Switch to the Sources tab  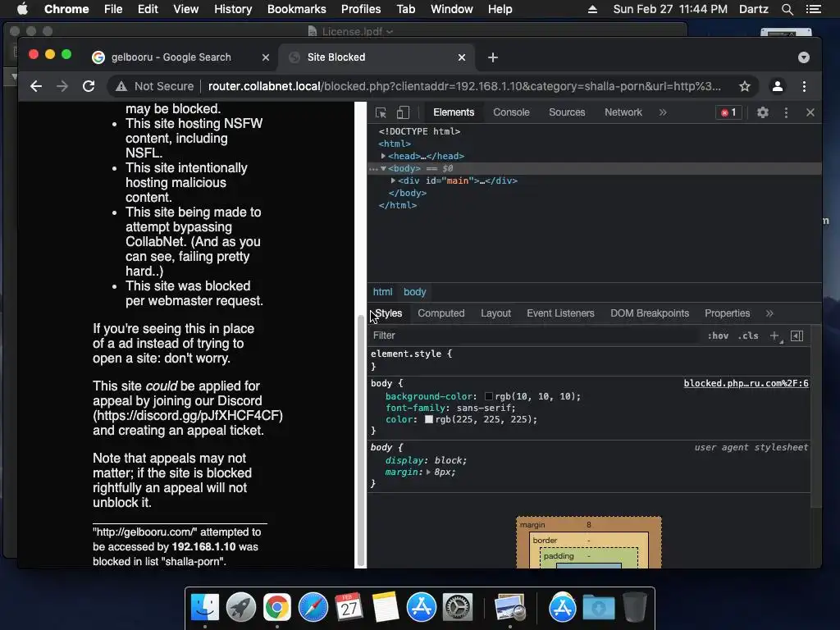[567, 112]
